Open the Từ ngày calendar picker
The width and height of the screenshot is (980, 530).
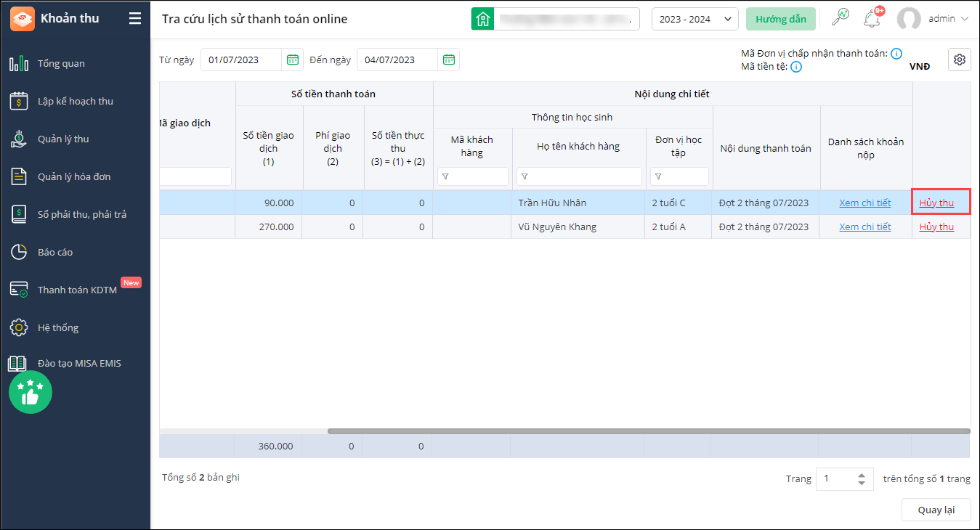pos(293,60)
